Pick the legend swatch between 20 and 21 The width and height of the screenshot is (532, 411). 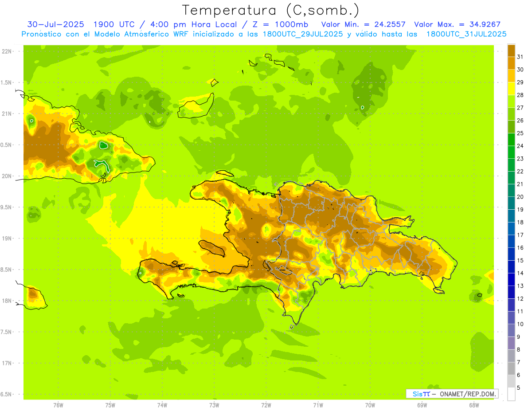click(x=511, y=190)
